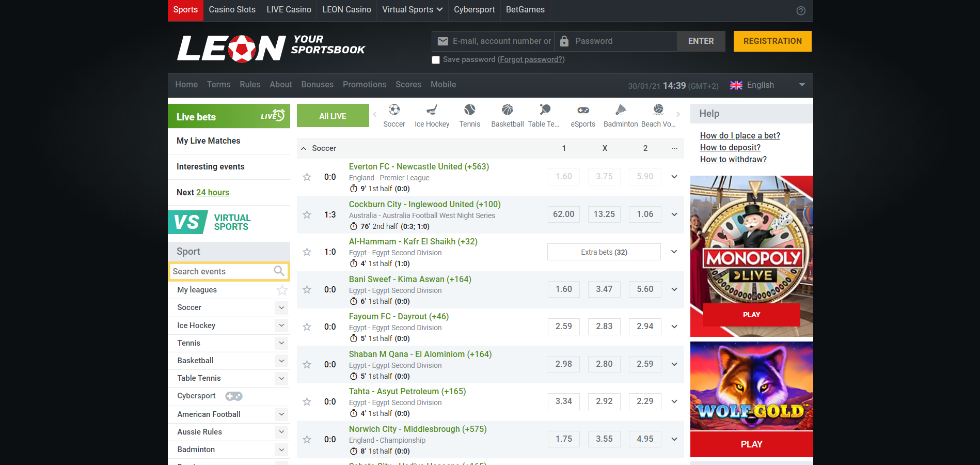Expand the Fayoum FC - Dayrout row
The image size is (980, 465).
pyautogui.click(x=674, y=327)
